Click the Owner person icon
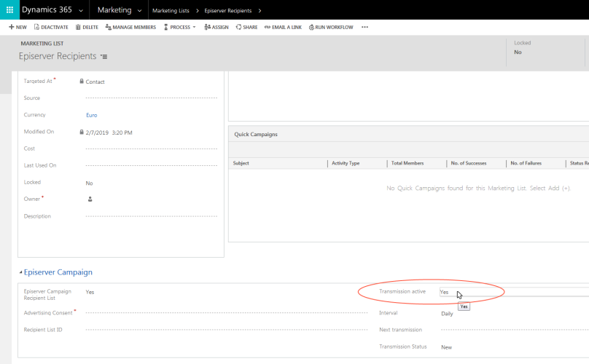The image size is (589, 364). 90,199
